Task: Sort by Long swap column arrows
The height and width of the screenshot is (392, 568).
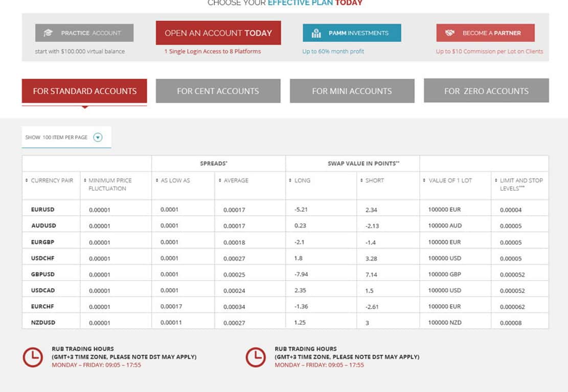Action: [290, 180]
